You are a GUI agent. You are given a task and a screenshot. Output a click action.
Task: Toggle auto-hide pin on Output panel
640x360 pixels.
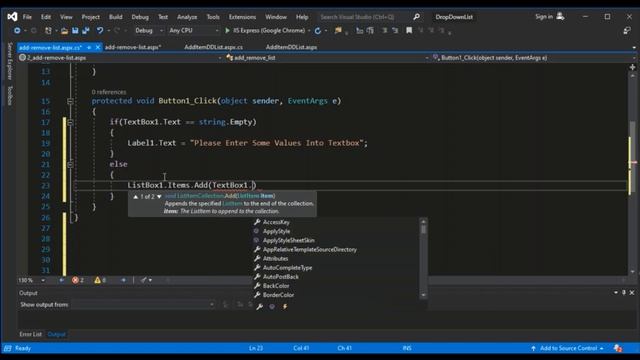[x=624, y=293]
